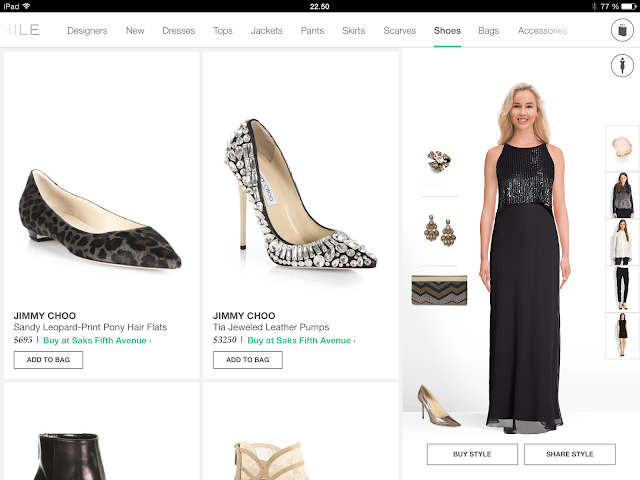Open the Skirts tab
Screen dimensions: 640x480
353,31
